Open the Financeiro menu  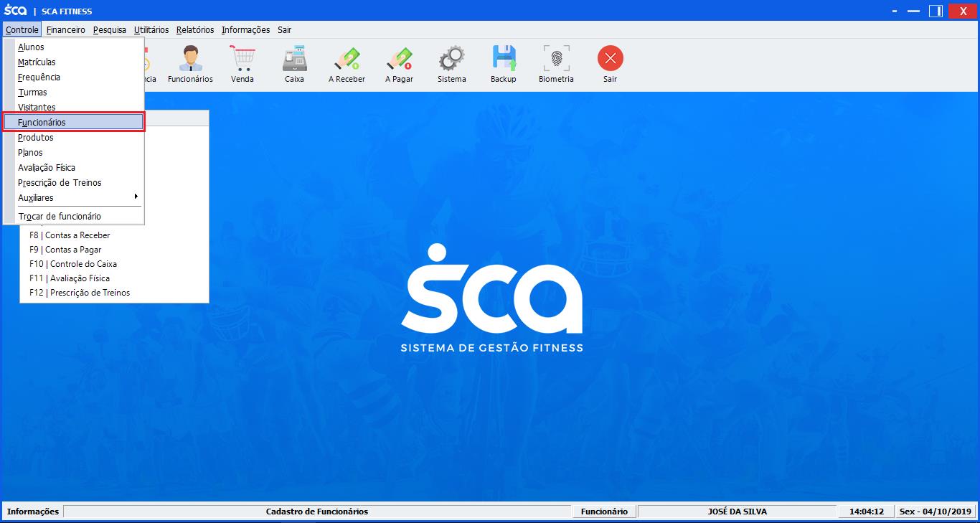click(x=66, y=29)
